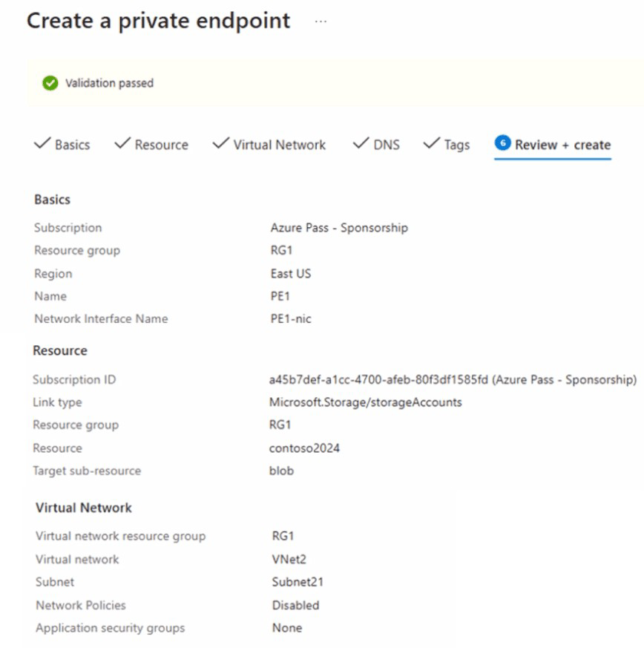Image resolution: width=644 pixels, height=648 pixels.
Task: Click the green Validation passed checkmark icon
Action: [50, 83]
